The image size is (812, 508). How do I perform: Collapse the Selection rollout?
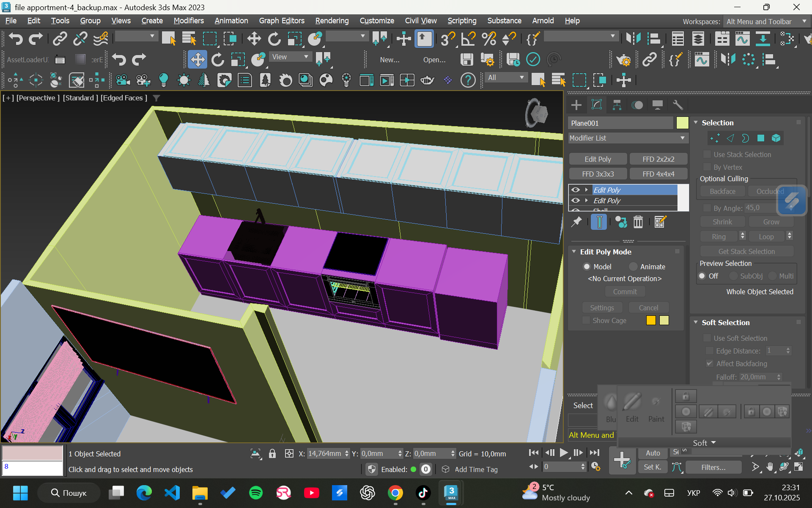696,122
